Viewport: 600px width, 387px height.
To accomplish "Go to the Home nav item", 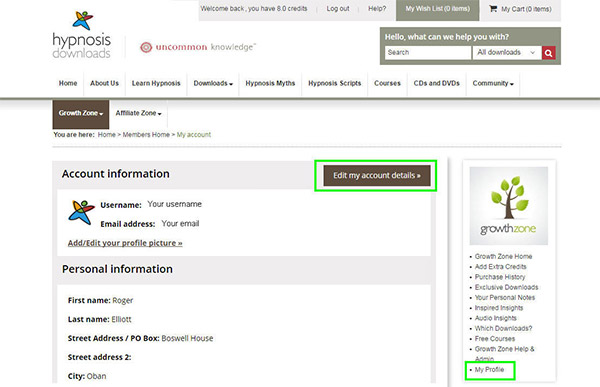I will [68, 83].
